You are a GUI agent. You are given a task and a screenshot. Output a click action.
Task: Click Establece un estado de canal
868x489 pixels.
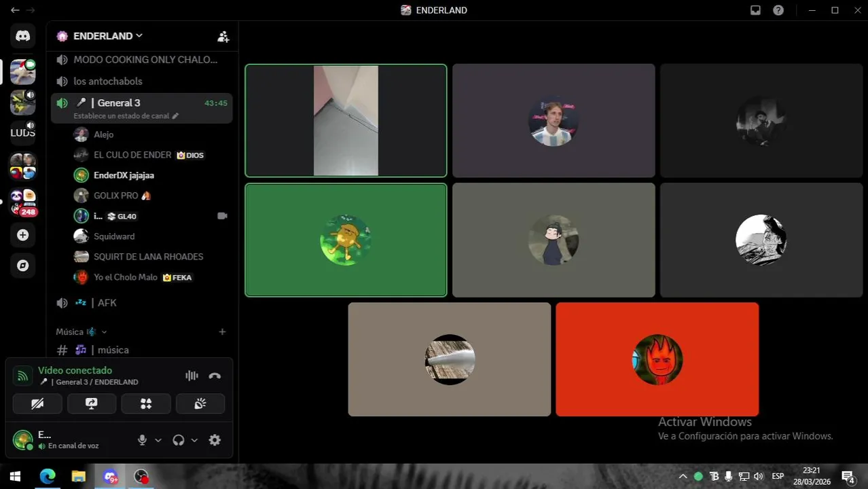tap(122, 116)
